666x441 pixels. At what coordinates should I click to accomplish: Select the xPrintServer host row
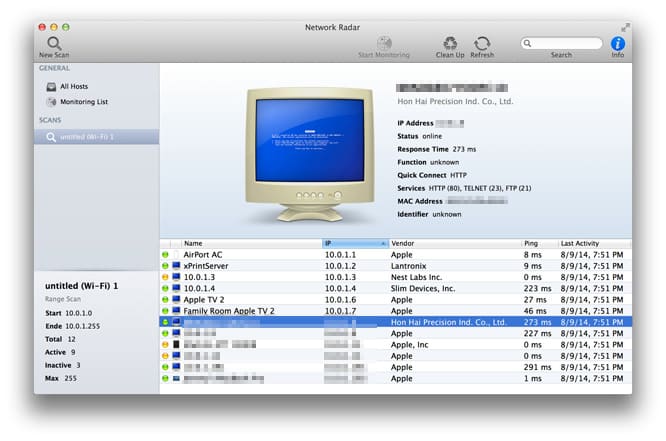click(208, 266)
